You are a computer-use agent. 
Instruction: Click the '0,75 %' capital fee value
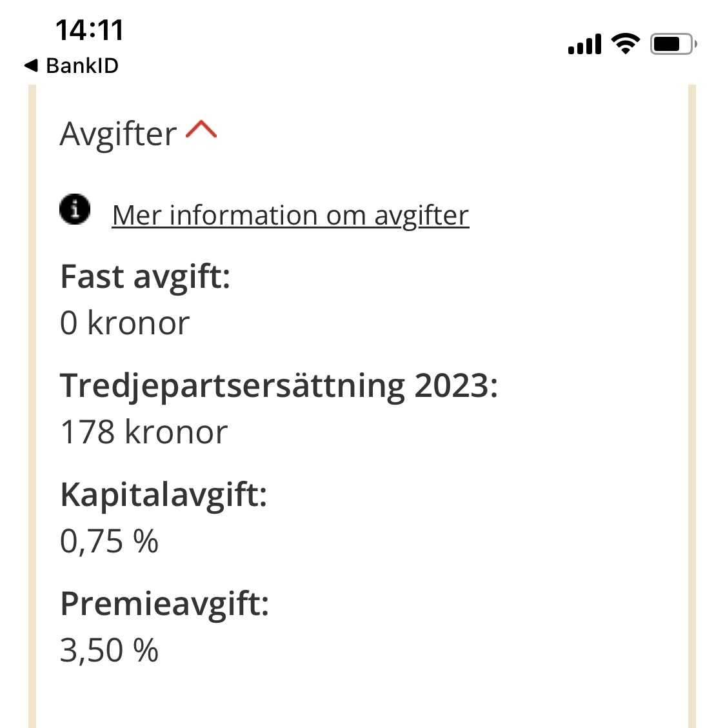pyautogui.click(x=109, y=541)
